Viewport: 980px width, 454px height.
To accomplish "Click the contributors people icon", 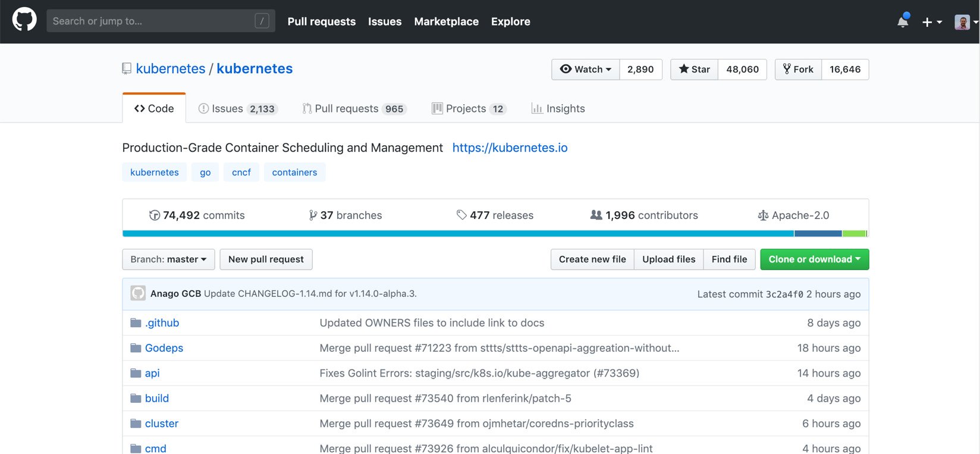I will pyautogui.click(x=596, y=215).
